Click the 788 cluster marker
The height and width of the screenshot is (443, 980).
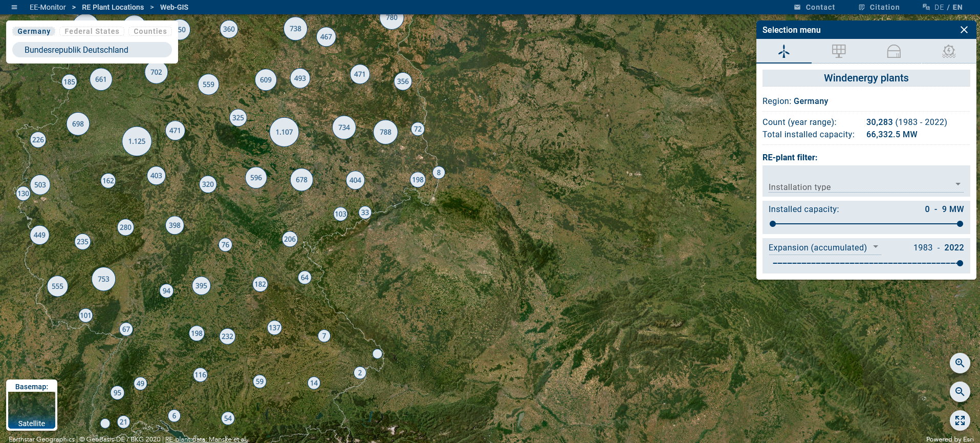(385, 132)
